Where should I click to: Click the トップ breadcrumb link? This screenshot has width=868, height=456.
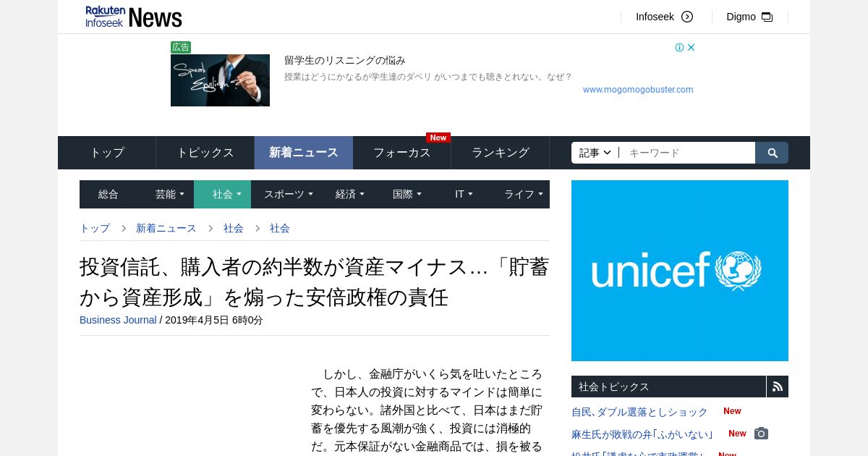tap(95, 228)
